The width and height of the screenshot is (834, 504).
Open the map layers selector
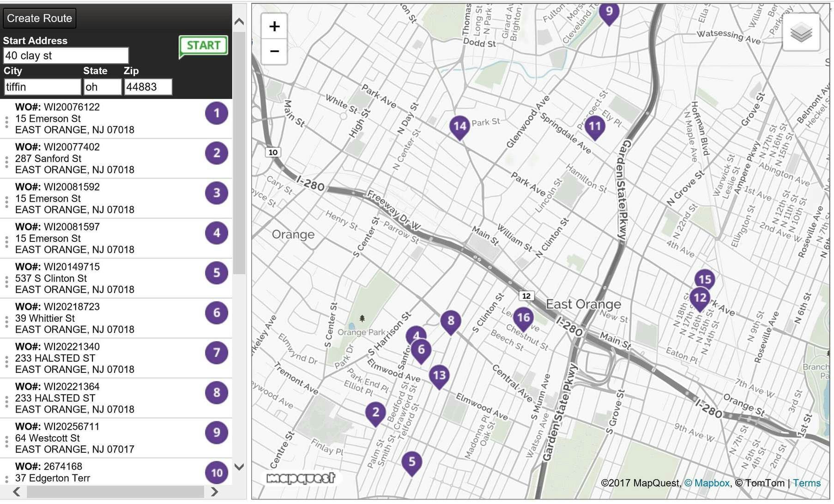tap(802, 33)
